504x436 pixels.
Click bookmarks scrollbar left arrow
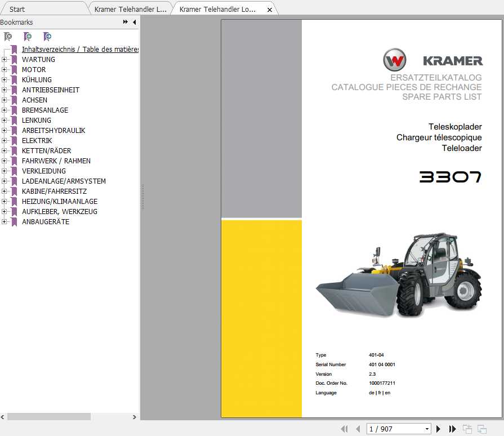point(3,417)
